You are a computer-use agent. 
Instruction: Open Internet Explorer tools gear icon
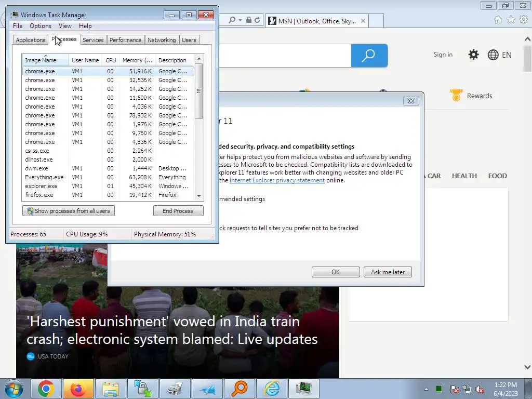click(x=524, y=20)
